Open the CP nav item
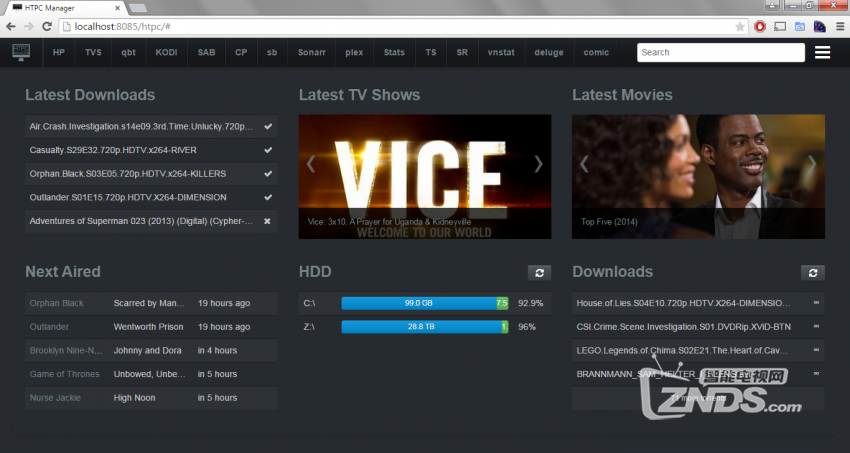Screen dimensions: 850x453 click(x=241, y=53)
